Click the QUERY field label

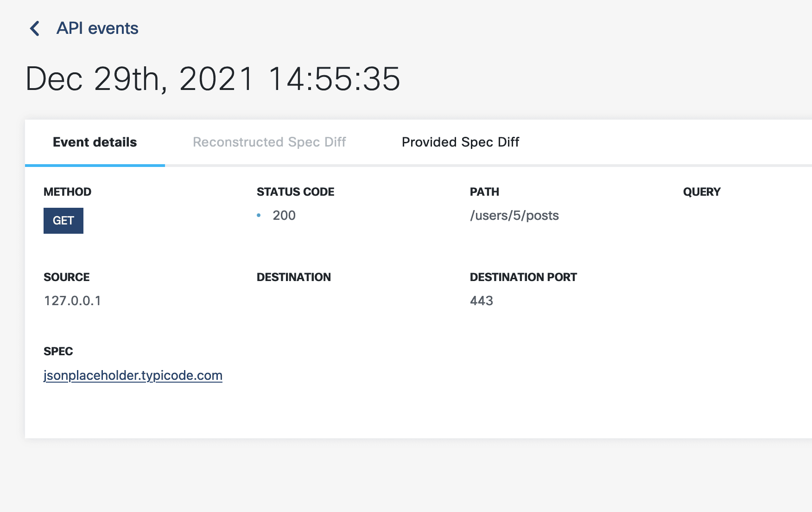702,192
